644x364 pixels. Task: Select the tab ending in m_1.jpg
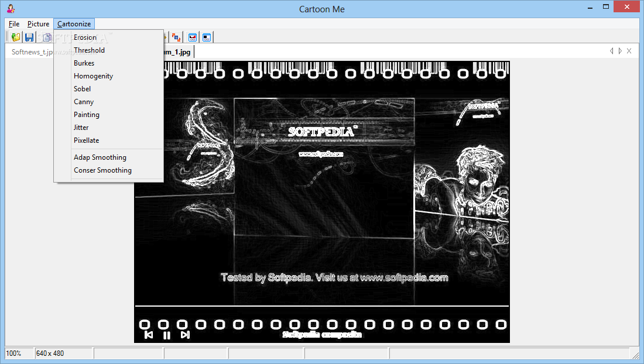click(x=178, y=52)
